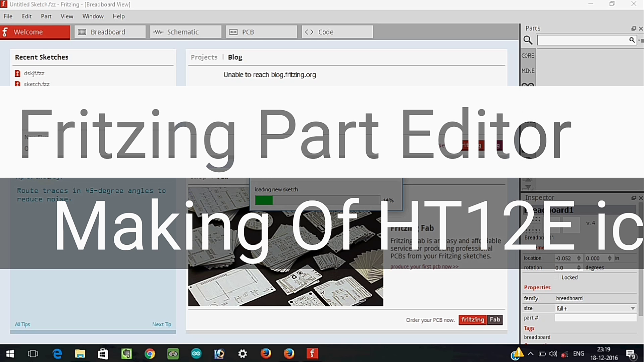The height and width of the screenshot is (362, 644).
Task: Click the loading new sketch progress bar
Action: (317, 200)
